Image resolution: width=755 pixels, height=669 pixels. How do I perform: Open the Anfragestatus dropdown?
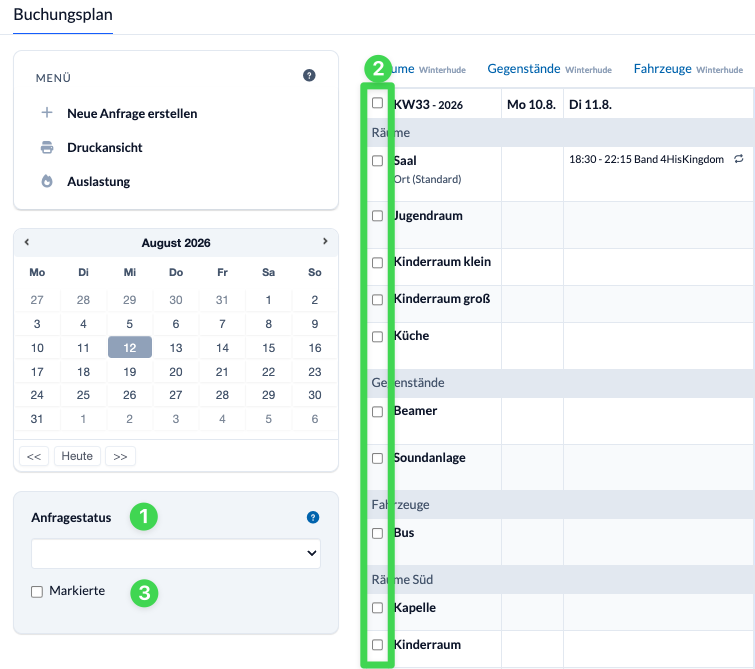pyautogui.click(x=176, y=553)
